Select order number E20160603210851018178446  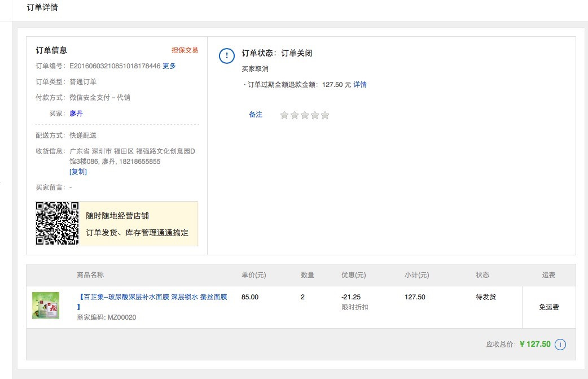pos(115,66)
